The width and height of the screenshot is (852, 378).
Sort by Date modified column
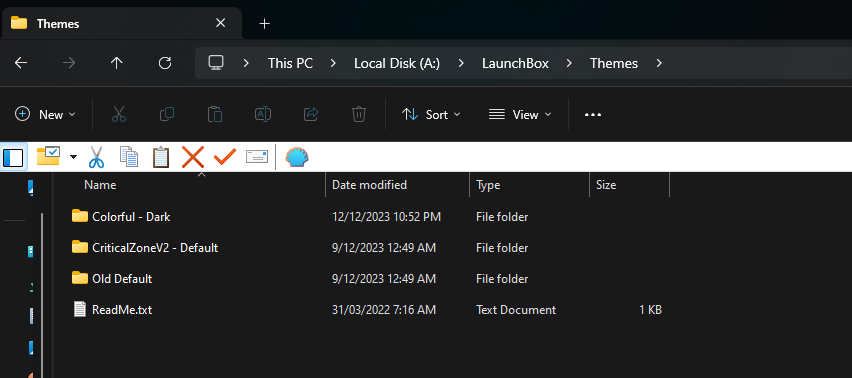398,185
